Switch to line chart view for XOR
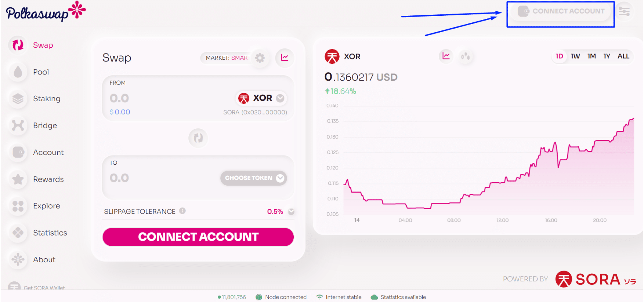 (446, 56)
